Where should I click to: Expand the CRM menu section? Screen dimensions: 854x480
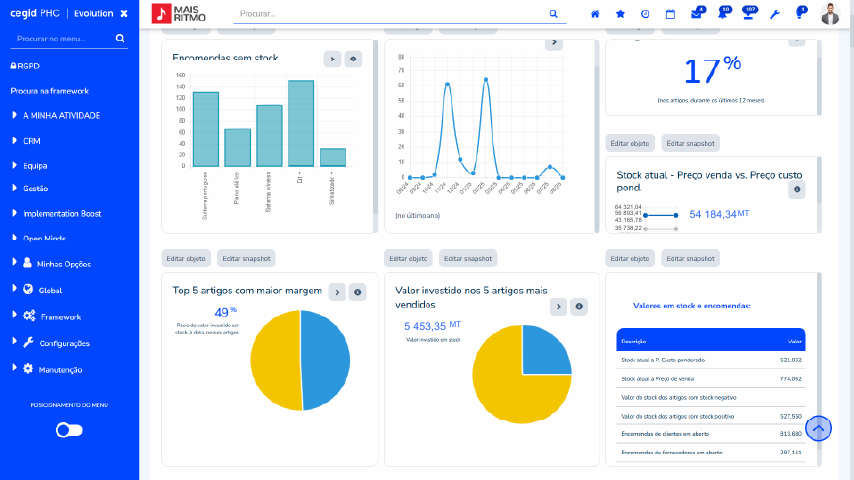pyautogui.click(x=31, y=141)
